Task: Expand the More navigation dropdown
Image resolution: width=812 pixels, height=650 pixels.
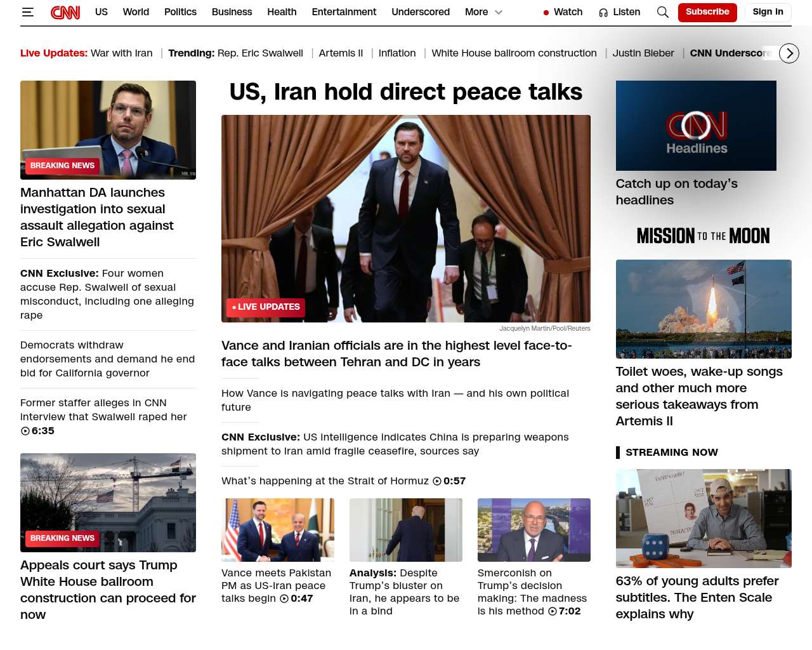Action: (483, 12)
